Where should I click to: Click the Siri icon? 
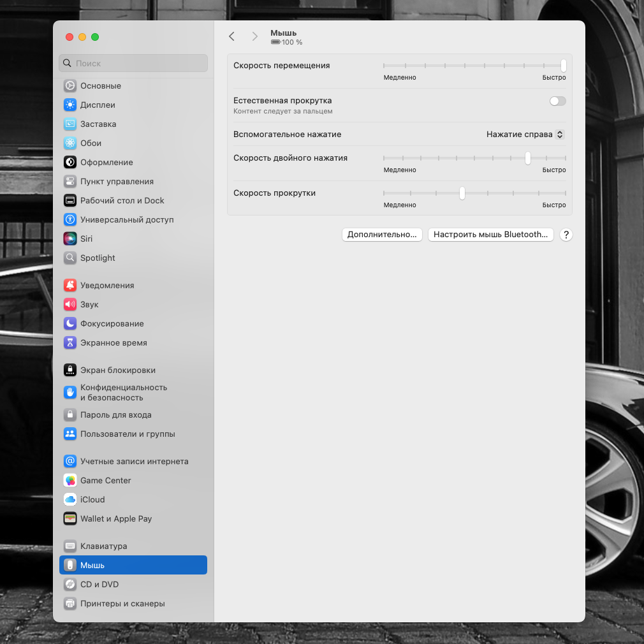click(x=70, y=238)
